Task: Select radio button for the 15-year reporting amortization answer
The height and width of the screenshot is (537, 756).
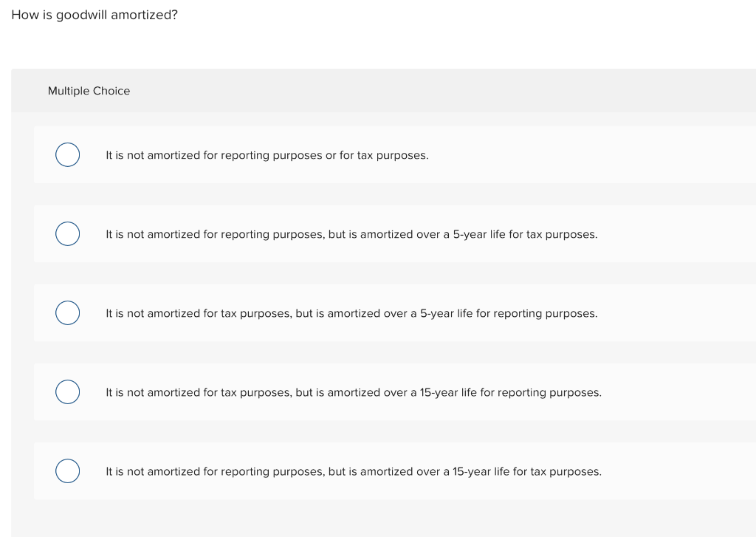Action: (x=67, y=391)
